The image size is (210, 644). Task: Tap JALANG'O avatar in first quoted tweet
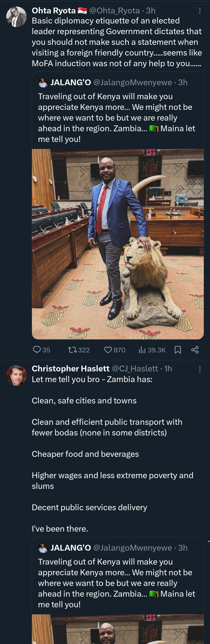tap(43, 83)
